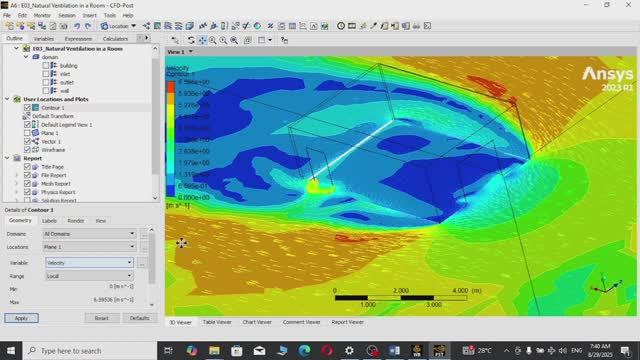Viewport: 640px width, 360px height.
Task: Insert a Legend from the toolbar
Action: [224, 26]
